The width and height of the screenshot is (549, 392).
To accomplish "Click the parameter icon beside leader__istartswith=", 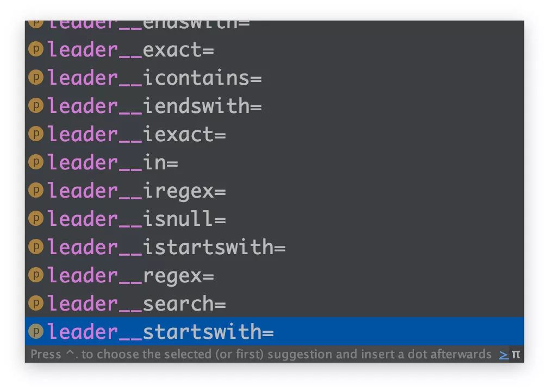I will (x=36, y=246).
